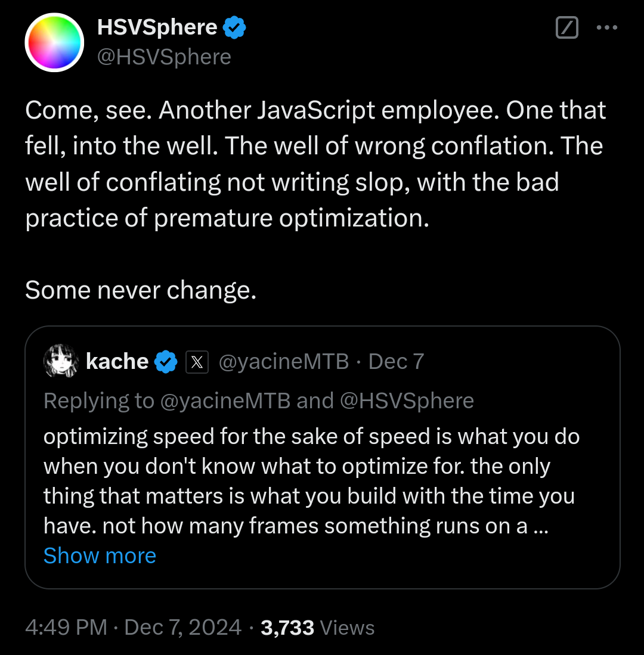This screenshot has width=644, height=655.
Task: Open the three-dot more options menu
Action: (607, 27)
